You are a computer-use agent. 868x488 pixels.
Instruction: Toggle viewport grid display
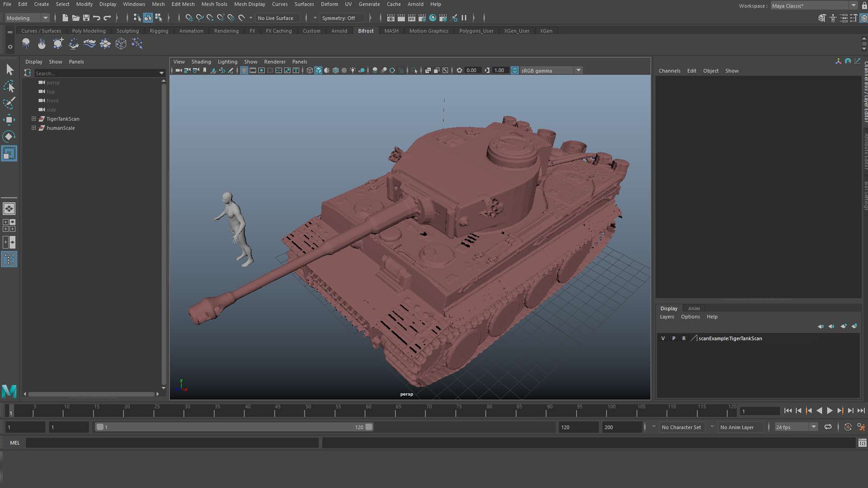coord(244,70)
